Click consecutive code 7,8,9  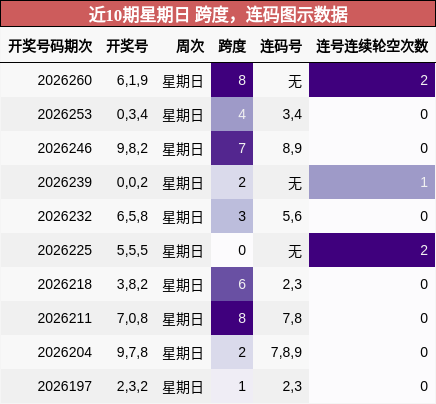point(286,352)
